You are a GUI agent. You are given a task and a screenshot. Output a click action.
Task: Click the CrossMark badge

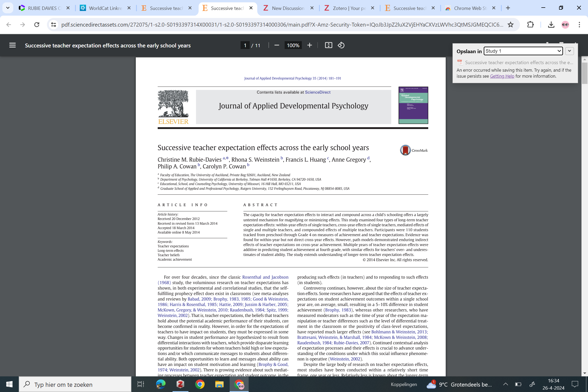[414, 150]
